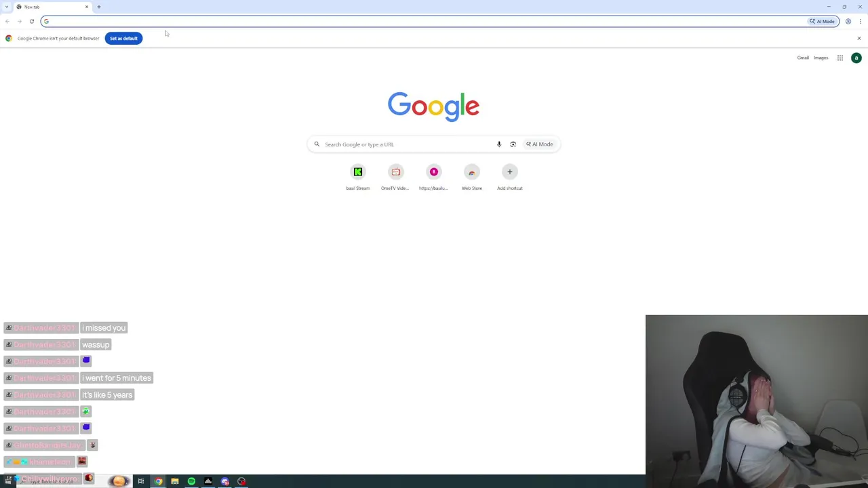Screen dimensions: 868x488
Task: Reload the page with the refresh icon
Action: 32,21
